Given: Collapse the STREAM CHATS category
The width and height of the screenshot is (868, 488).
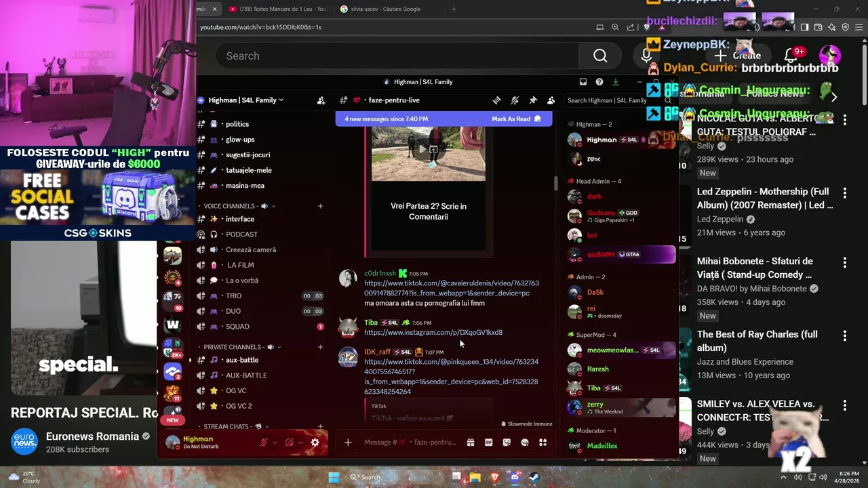Looking at the screenshot, I should [x=235, y=426].
